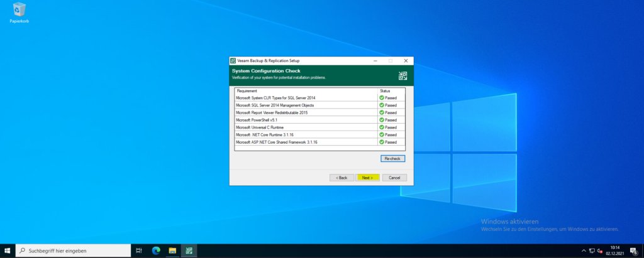This screenshot has width=644, height=258.
Task: Click the Next button in setup wizard
Action: click(368, 178)
